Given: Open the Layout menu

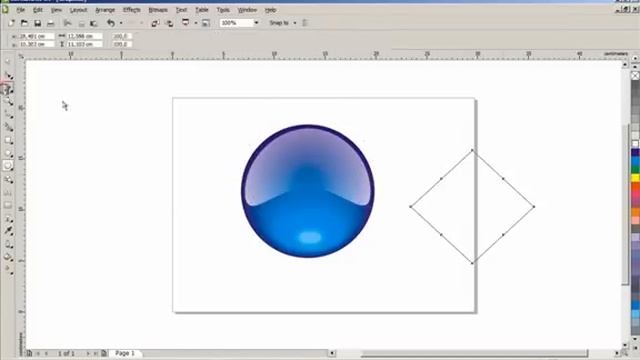Looking at the screenshot, I should pos(78,10).
